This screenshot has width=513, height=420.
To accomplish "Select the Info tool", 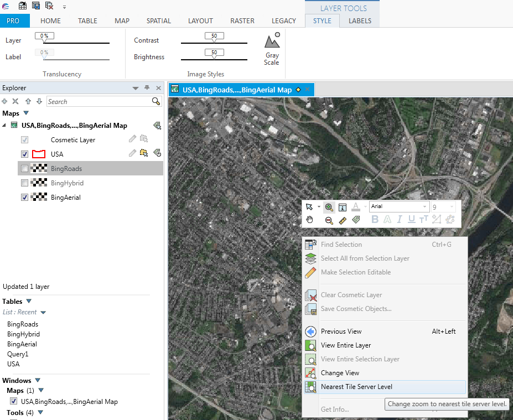I will [x=343, y=206].
